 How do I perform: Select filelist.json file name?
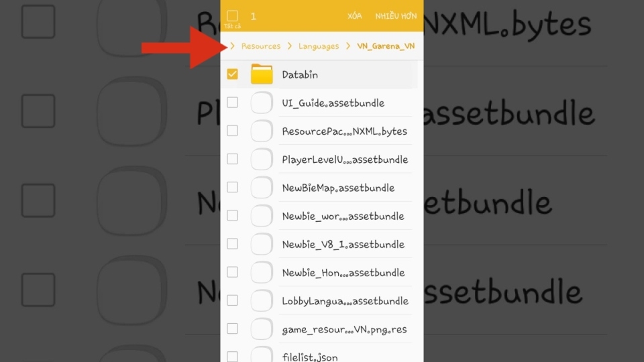click(x=310, y=357)
